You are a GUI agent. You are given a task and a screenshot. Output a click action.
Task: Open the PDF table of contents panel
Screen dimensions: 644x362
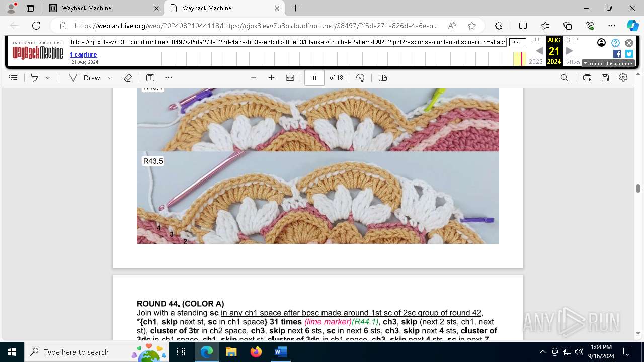13,78
